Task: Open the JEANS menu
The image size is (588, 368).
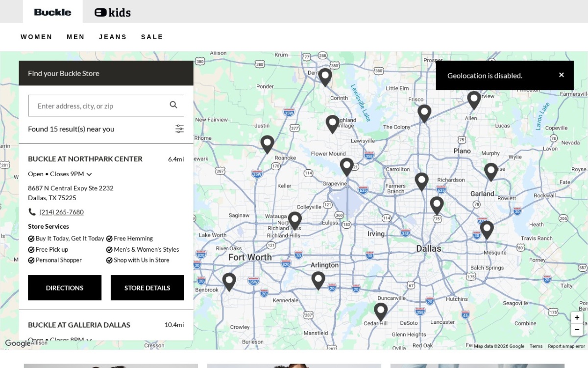Action: (x=113, y=37)
